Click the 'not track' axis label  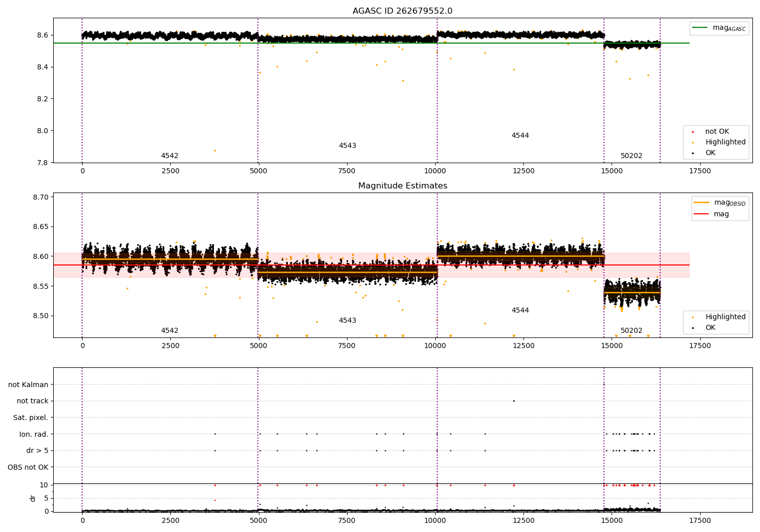(x=32, y=401)
